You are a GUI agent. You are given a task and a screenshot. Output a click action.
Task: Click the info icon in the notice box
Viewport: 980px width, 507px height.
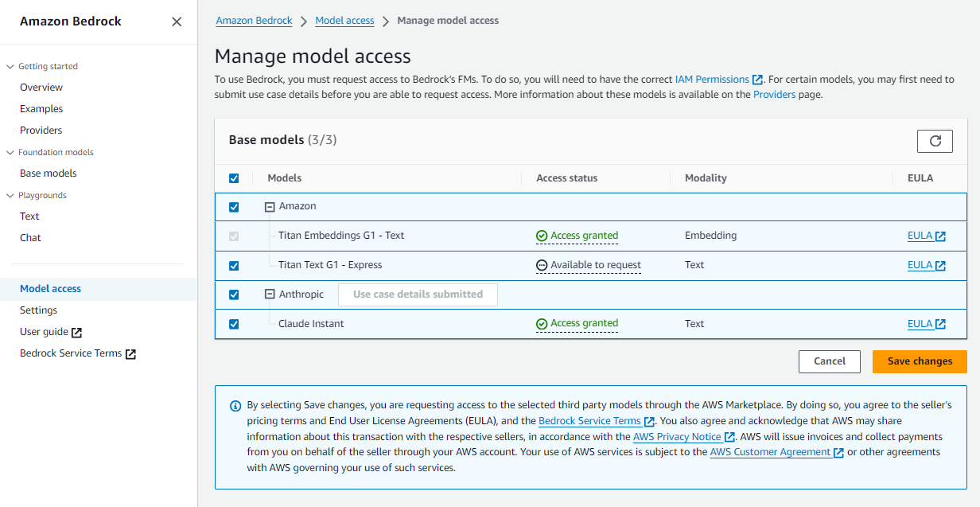(x=235, y=406)
